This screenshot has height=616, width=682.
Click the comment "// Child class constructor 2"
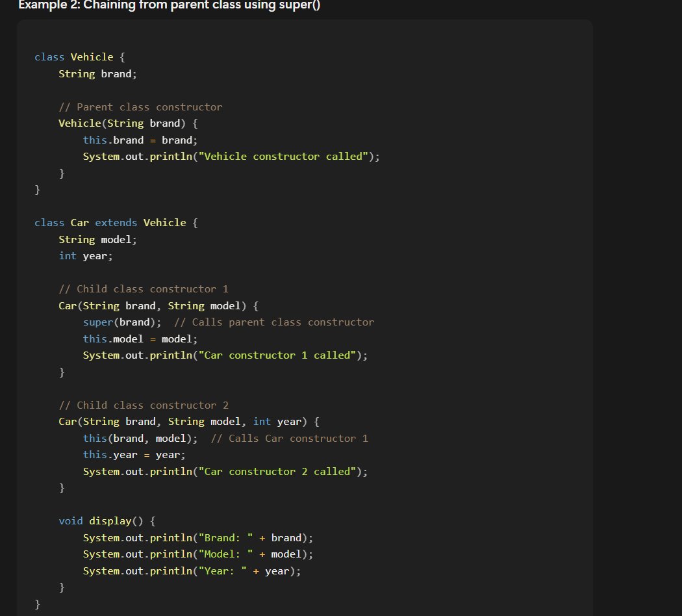coord(144,405)
